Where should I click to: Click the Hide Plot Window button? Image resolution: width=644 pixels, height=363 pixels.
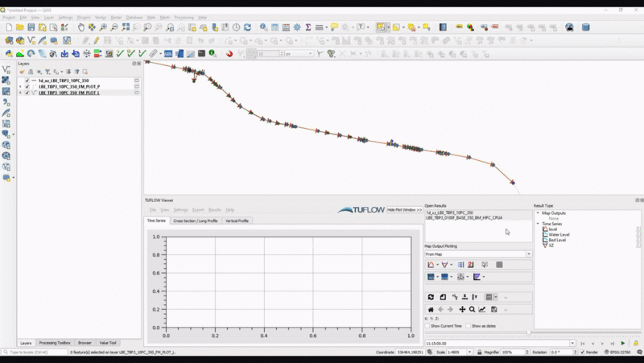pyautogui.click(x=404, y=209)
